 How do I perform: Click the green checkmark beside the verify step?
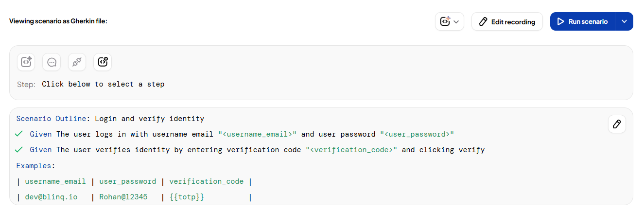[19, 150]
